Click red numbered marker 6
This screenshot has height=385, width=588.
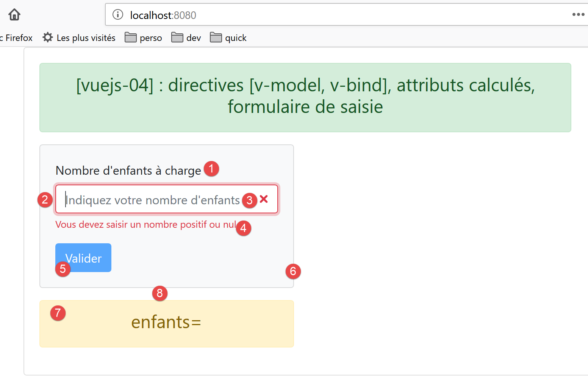click(293, 271)
